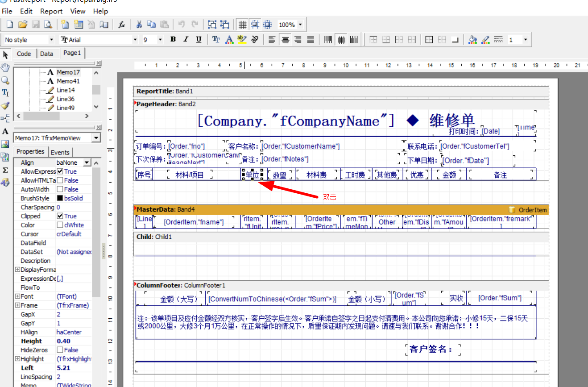The width and height of the screenshot is (588, 387).
Task: Open the File menu
Action: pos(7,11)
